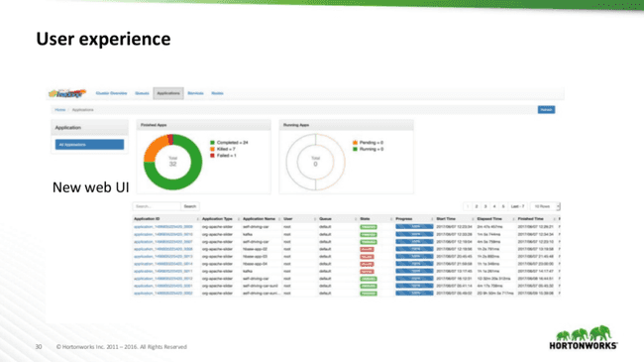This screenshot has height=362, width=644.
Task: Select the Applications tab
Action: 168,93
